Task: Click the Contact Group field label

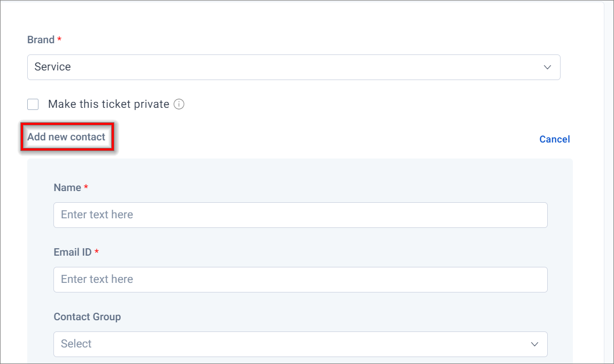Action: (87, 316)
